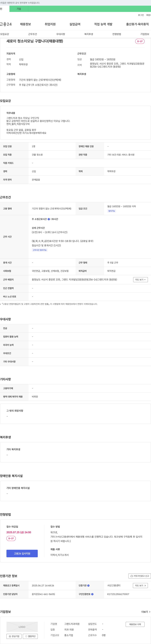
Task: Click 고용24 입사지원 button
Action: click(22, 554)
